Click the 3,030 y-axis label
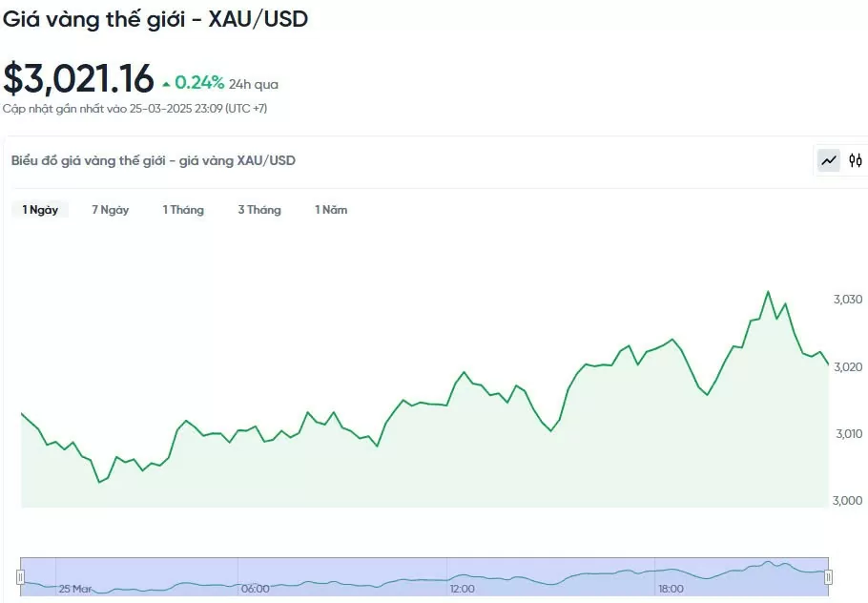The height and width of the screenshot is (603, 868). click(847, 300)
